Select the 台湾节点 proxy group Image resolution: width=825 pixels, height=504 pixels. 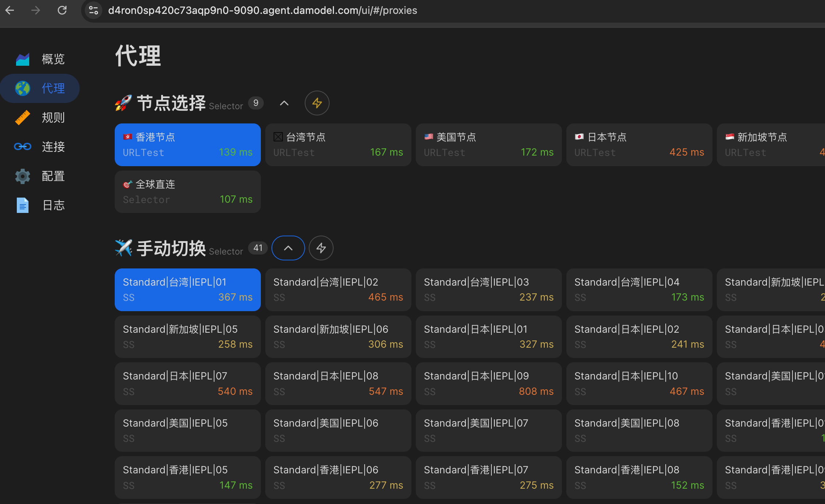[338, 145]
